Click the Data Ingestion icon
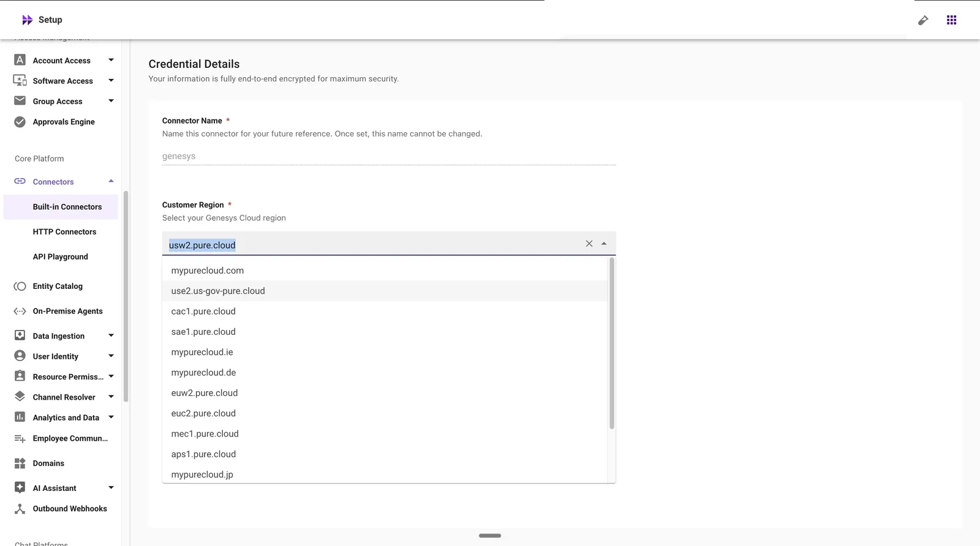This screenshot has width=980, height=546. point(20,335)
